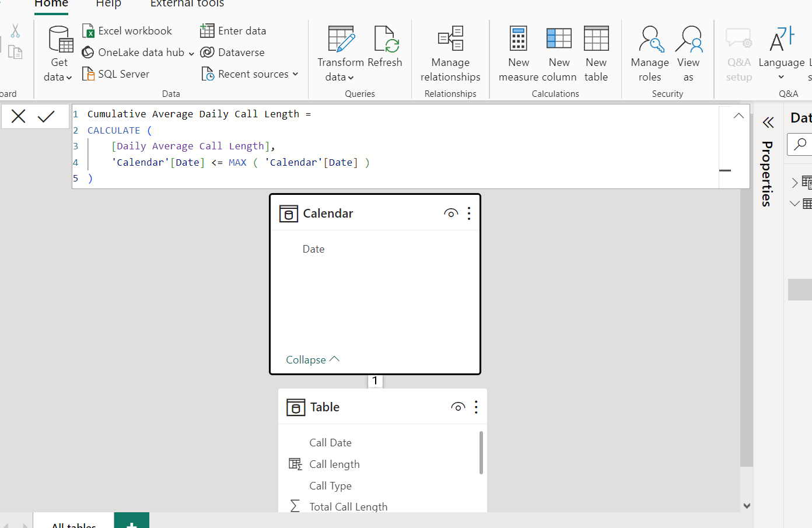The width and height of the screenshot is (812, 528).
Task: Open OneLake data hub dropdown arrow
Action: pyautogui.click(x=191, y=53)
